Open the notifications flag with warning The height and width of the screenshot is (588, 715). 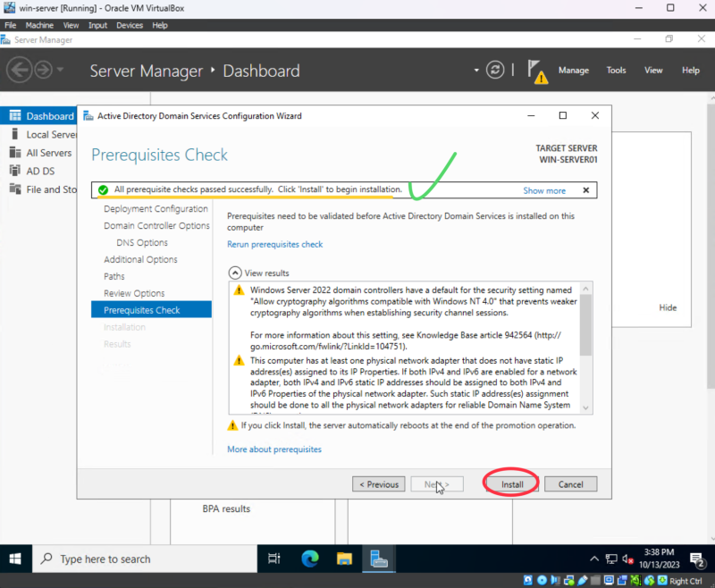[536, 71]
